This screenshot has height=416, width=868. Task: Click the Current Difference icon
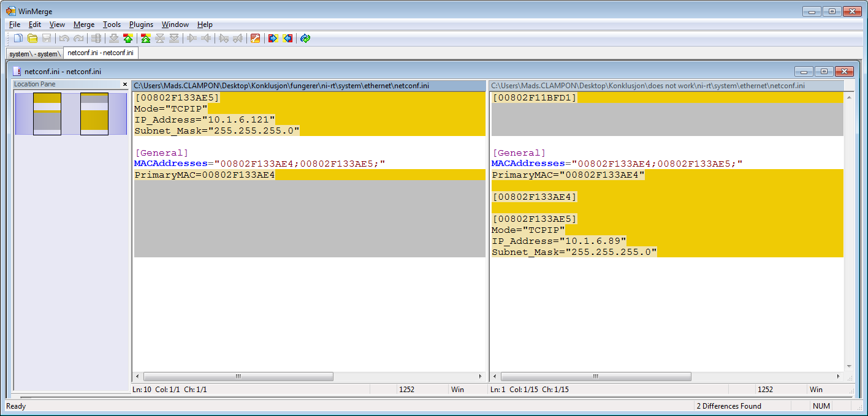coord(160,38)
